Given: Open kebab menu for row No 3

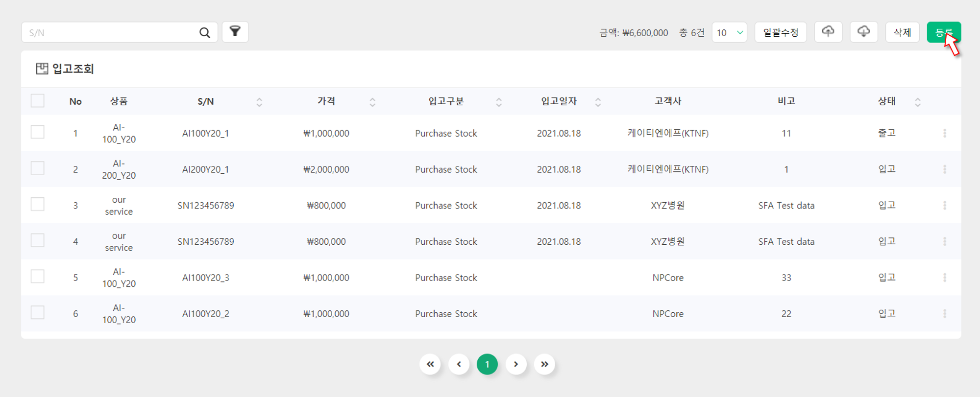Looking at the screenshot, I should (945, 206).
